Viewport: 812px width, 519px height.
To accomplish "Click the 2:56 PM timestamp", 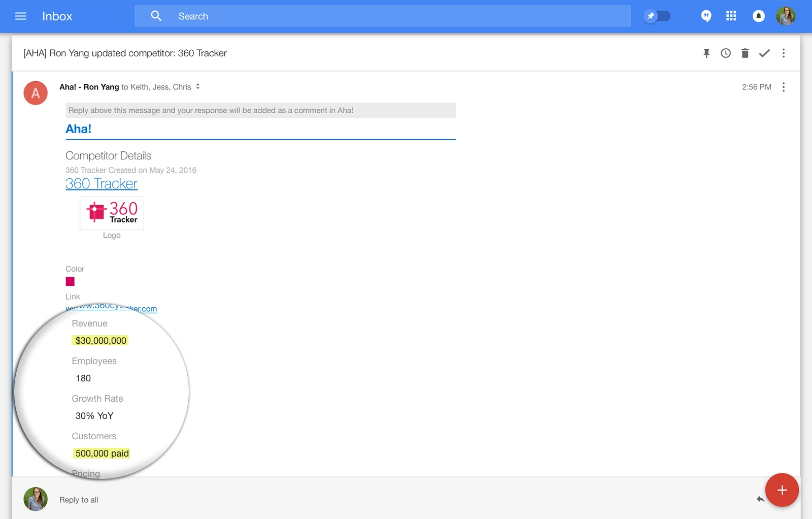I will point(757,87).
